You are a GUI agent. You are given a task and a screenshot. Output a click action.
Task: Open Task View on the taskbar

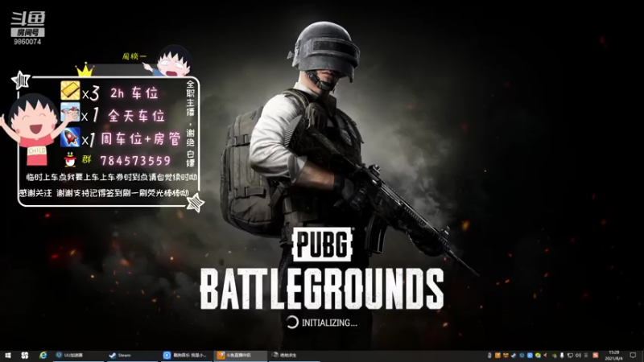[25, 356]
